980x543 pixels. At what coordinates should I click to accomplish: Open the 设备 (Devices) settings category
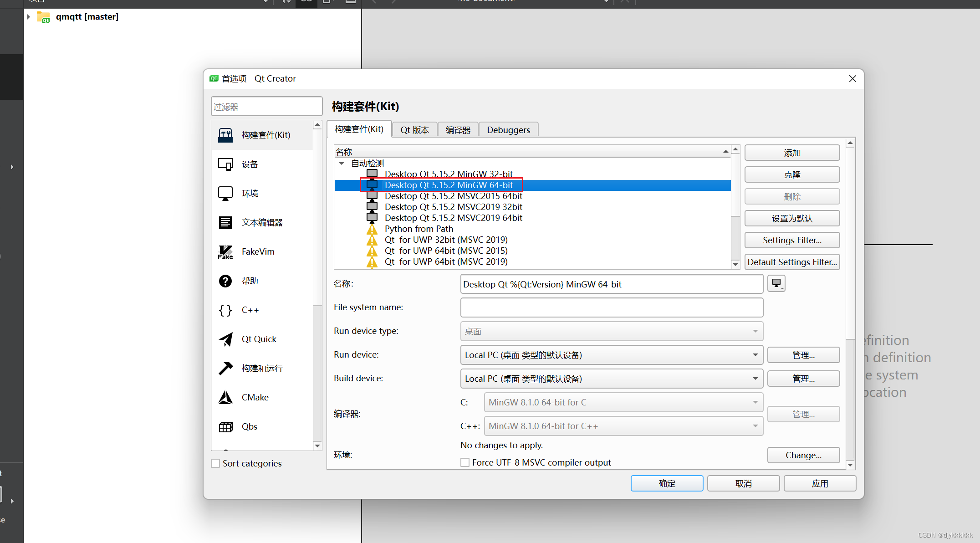tap(250, 164)
